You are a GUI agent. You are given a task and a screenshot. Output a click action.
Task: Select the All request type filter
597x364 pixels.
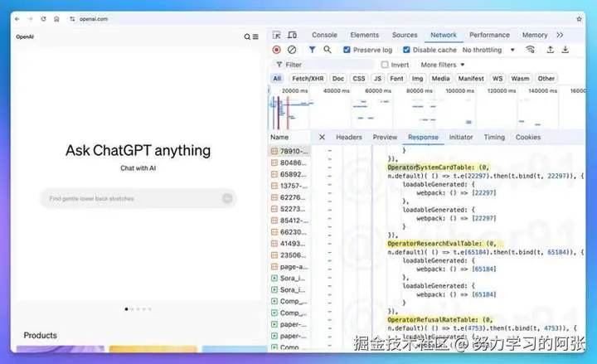277,79
